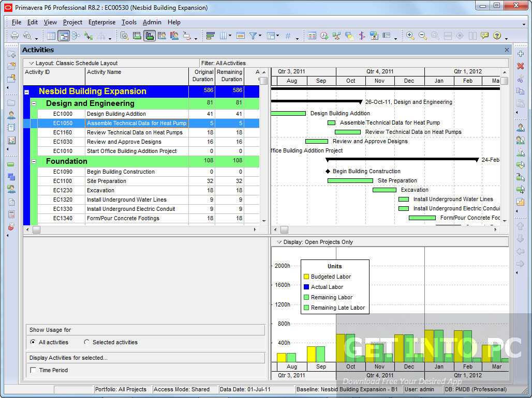Open the Columns dropdown arrow in toolbar
Viewport: 532px width, 398px height.
point(230,36)
